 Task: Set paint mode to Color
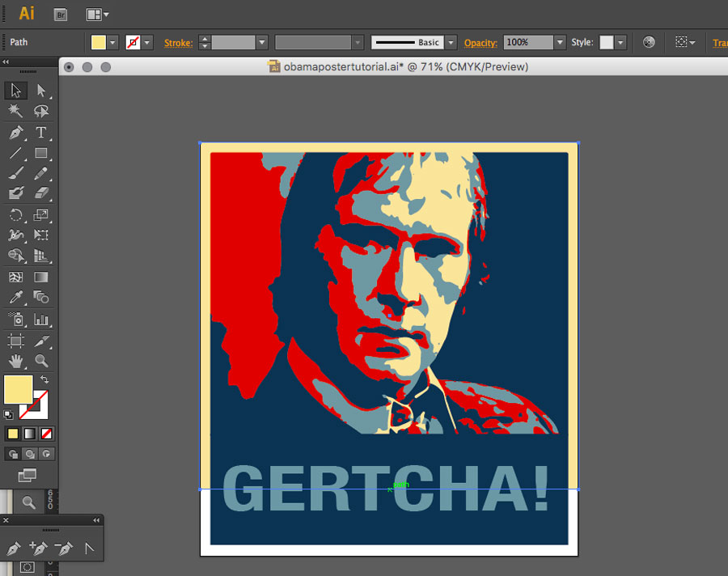pos(13,434)
